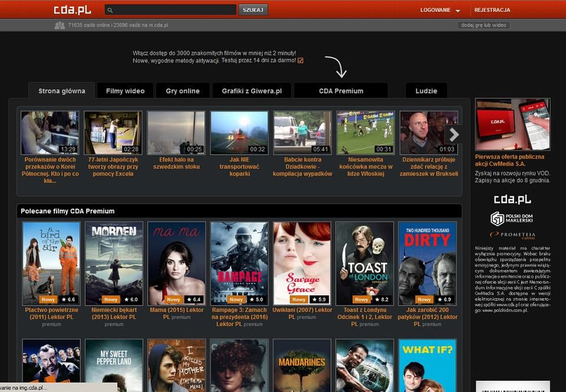The image size is (566, 392).
Task: Open the Morden movie poster
Action: tap(114, 263)
